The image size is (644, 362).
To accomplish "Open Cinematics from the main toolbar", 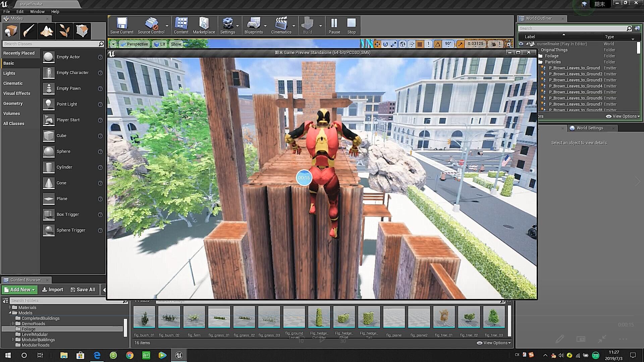I will tap(281, 26).
